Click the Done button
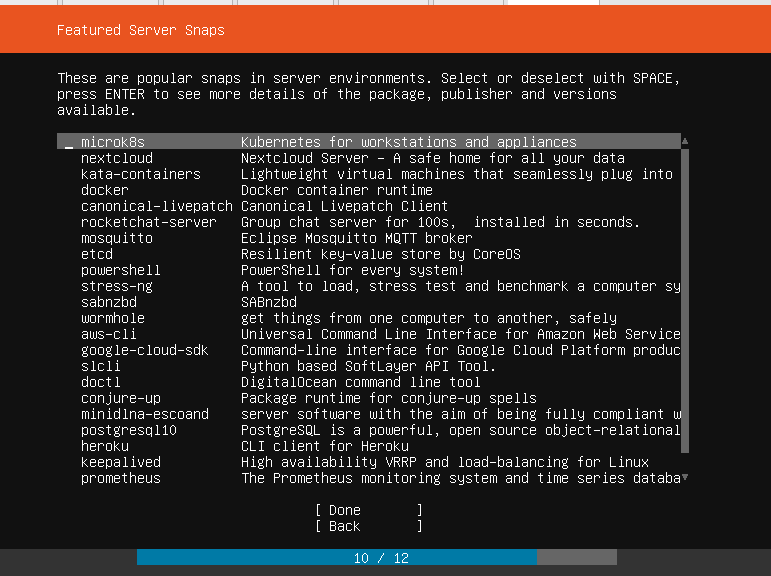 pyautogui.click(x=369, y=510)
